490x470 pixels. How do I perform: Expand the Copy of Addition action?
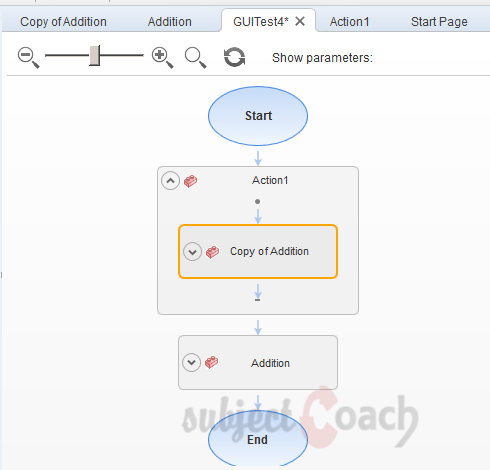coord(192,252)
